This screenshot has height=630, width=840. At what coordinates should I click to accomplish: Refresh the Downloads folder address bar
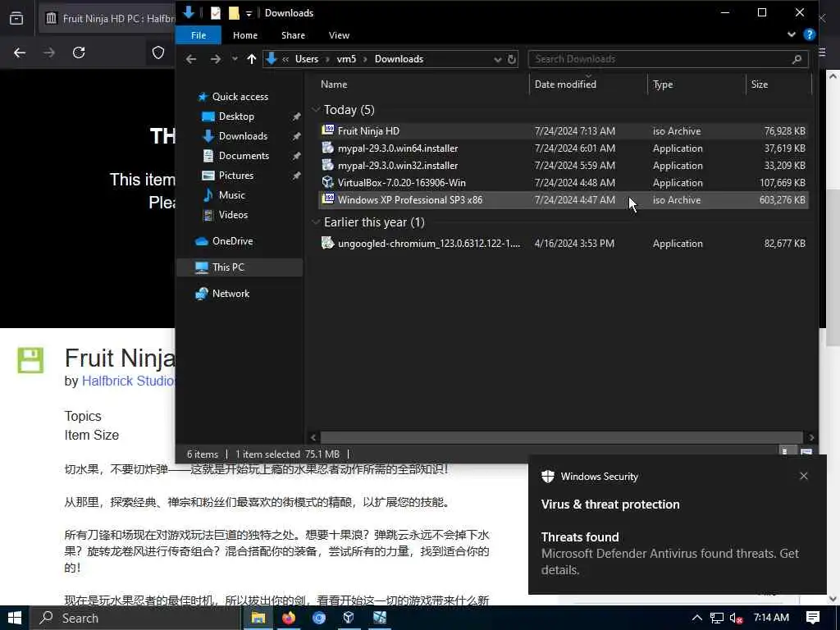pos(512,59)
